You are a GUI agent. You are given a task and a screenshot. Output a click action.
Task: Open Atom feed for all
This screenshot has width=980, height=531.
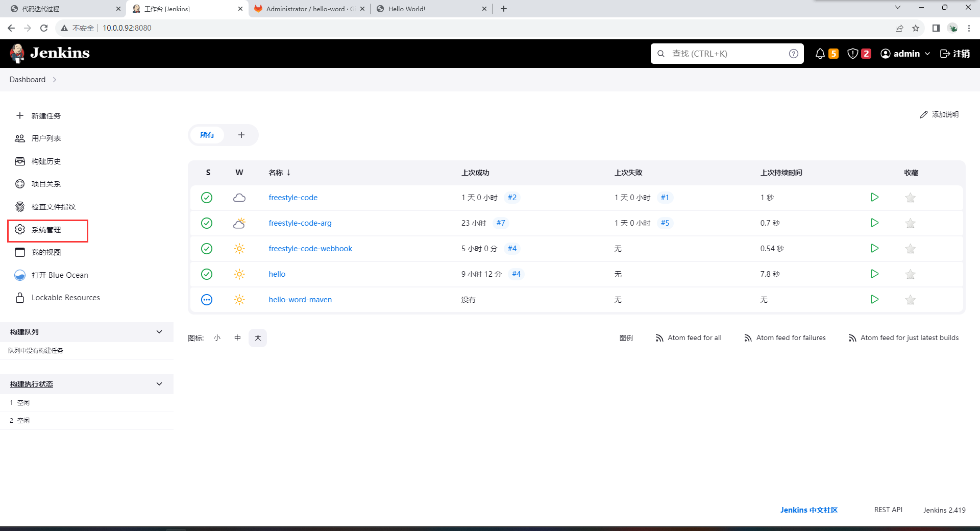(x=689, y=338)
